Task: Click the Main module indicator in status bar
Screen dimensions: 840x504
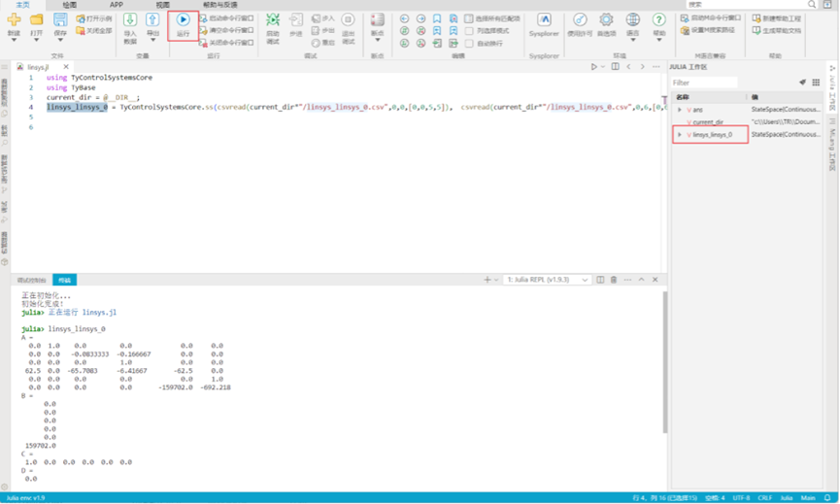Action: (x=807, y=497)
